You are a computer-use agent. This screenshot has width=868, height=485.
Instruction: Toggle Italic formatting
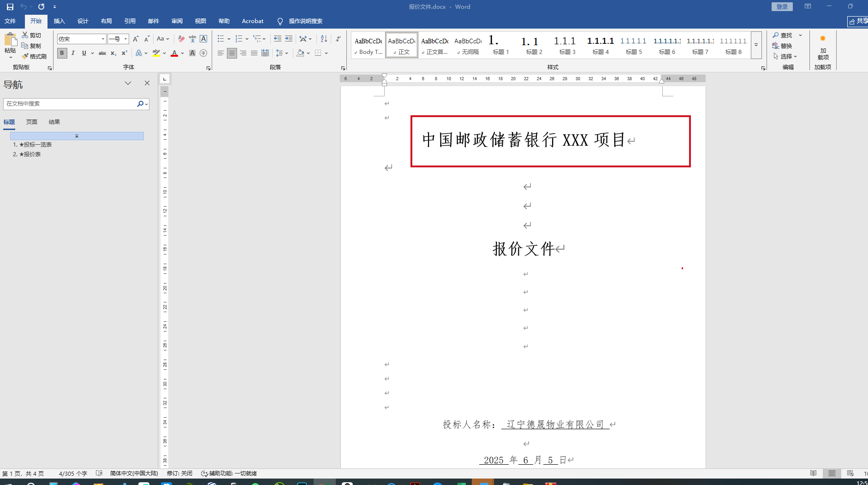73,53
